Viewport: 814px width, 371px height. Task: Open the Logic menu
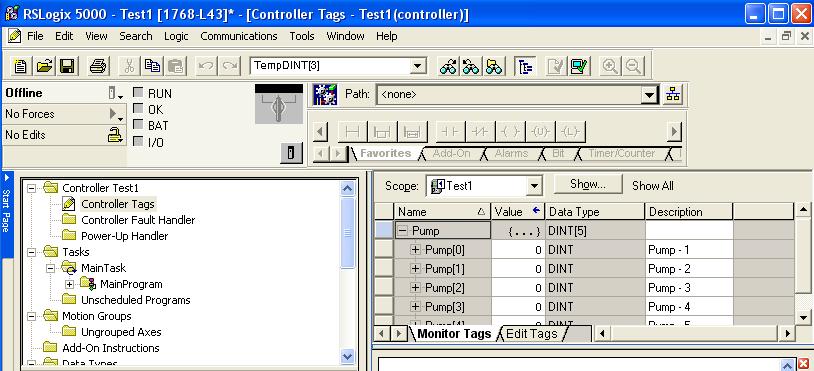[x=177, y=36]
